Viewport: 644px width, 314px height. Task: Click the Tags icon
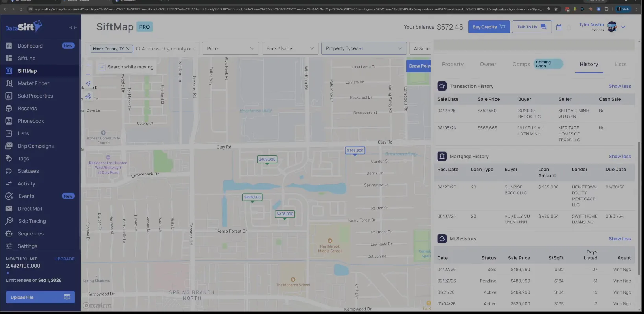[9, 159]
